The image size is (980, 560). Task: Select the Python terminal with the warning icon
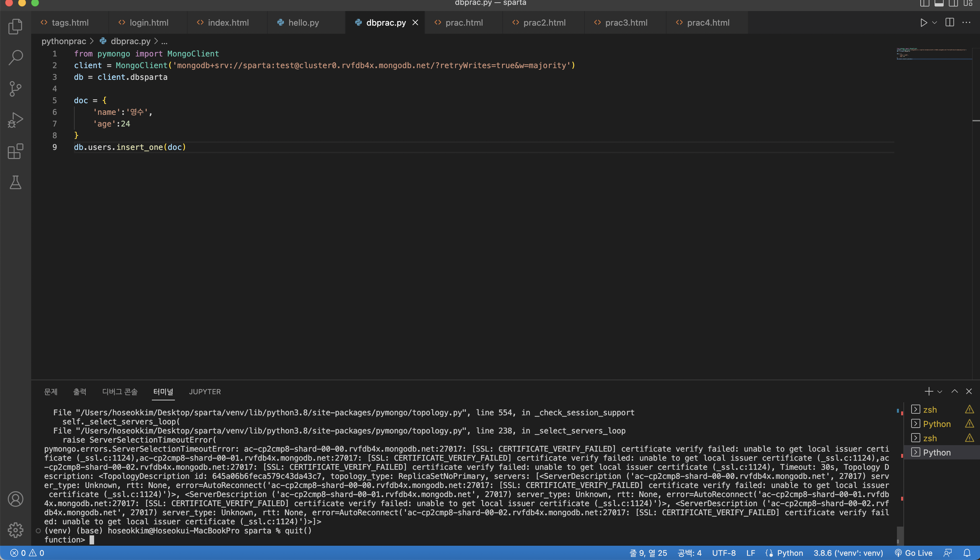(x=942, y=424)
